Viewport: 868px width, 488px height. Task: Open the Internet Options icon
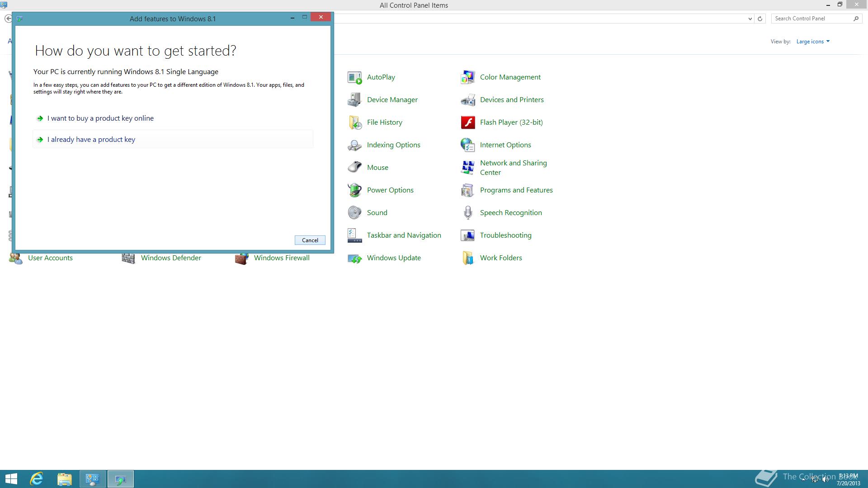(468, 145)
